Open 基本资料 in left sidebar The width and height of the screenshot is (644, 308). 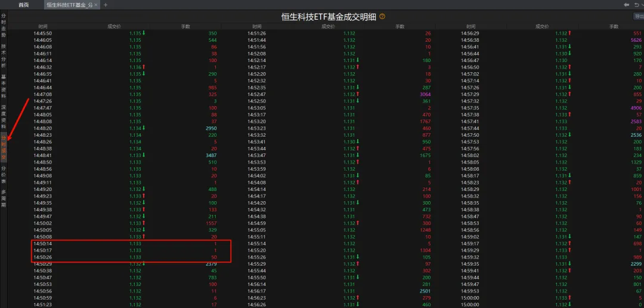tap(4, 86)
